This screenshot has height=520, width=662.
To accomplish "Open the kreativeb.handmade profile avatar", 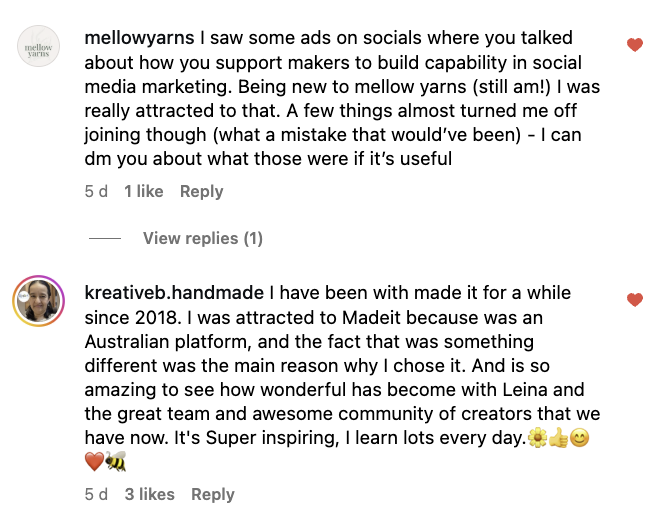I will click(39, 302).
